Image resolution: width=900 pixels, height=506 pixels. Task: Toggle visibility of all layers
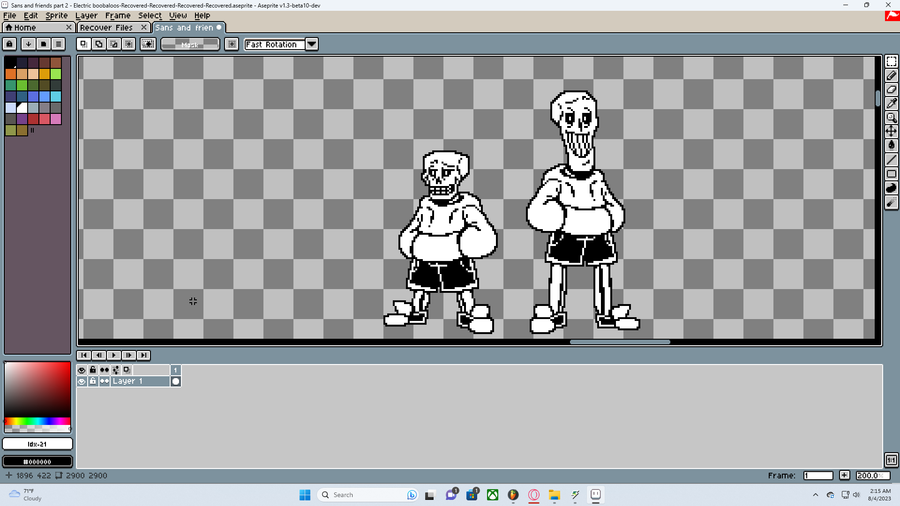(x=82, y=370)
